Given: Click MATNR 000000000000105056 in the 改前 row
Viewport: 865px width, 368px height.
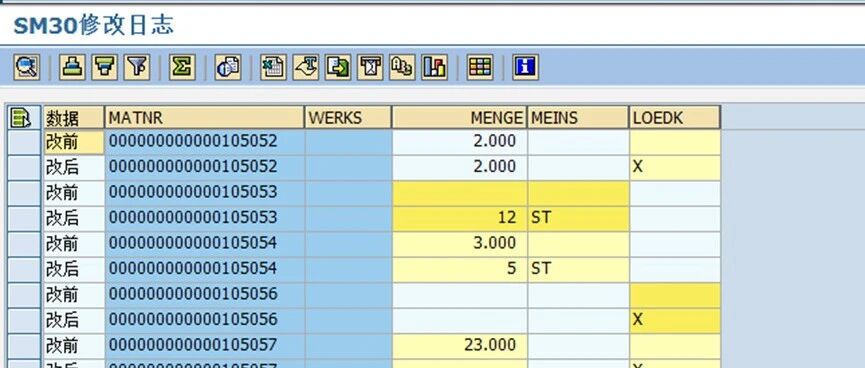Looking at the screenshot, I should (x=204, y=295).
